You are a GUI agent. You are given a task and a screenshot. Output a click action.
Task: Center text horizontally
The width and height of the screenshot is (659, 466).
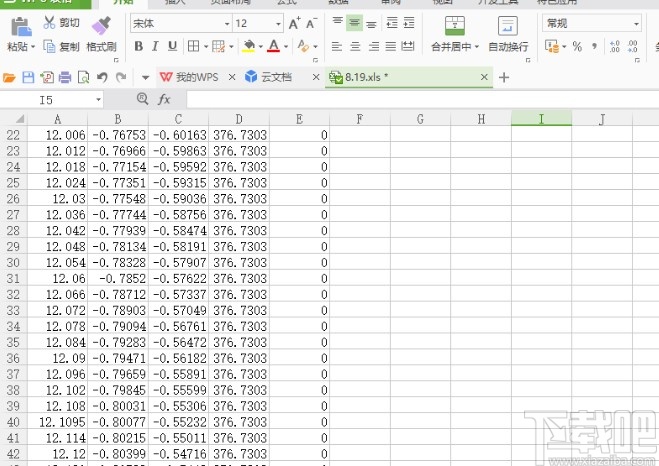(x=355, y=46)
